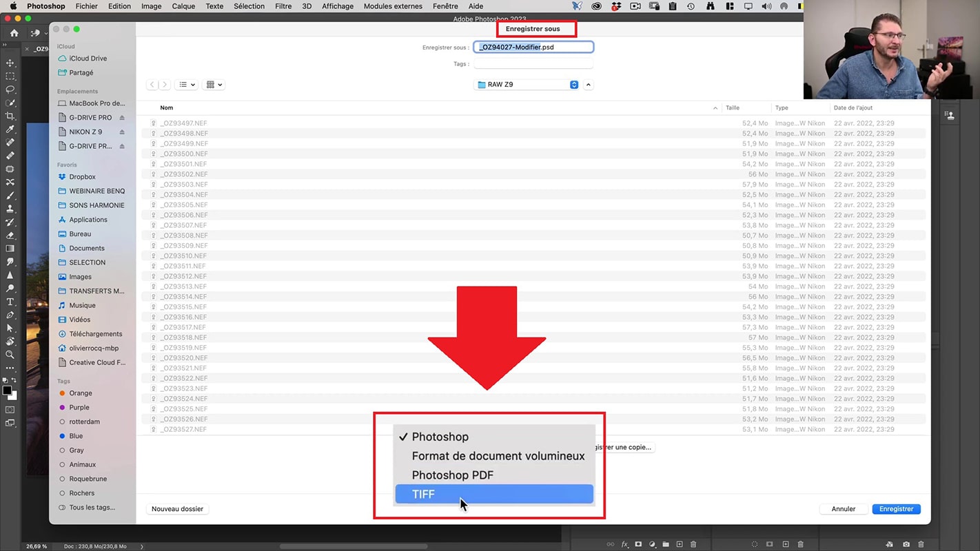Open Creative Cloud menu bar icon
This screenshot has width=980, height=551.
(597, 6)
